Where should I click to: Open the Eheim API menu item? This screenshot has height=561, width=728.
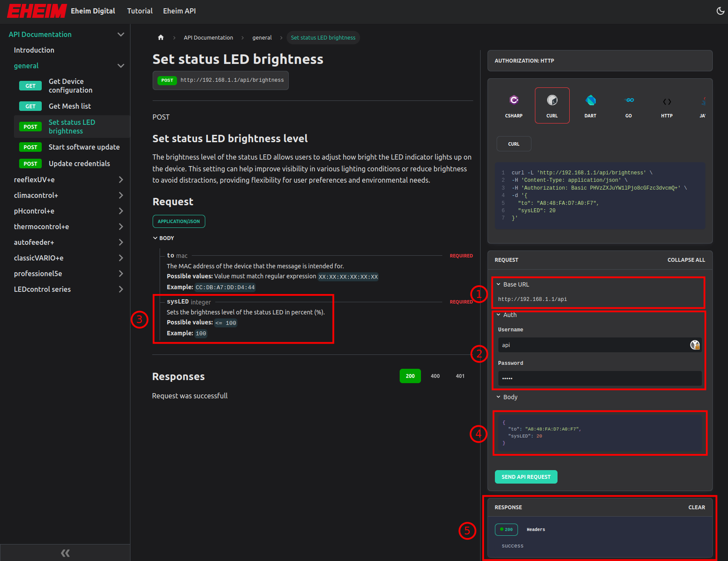(179, 11)
